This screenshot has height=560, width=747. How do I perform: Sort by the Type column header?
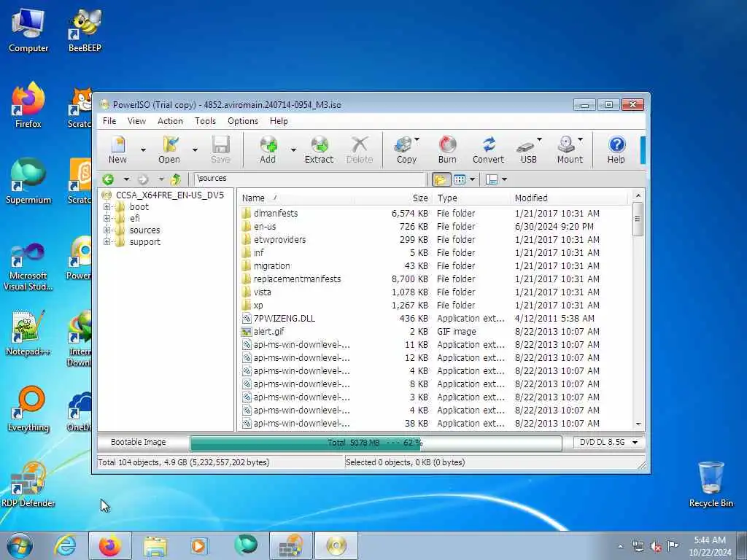pyautogui.click(x=472, y=198)
